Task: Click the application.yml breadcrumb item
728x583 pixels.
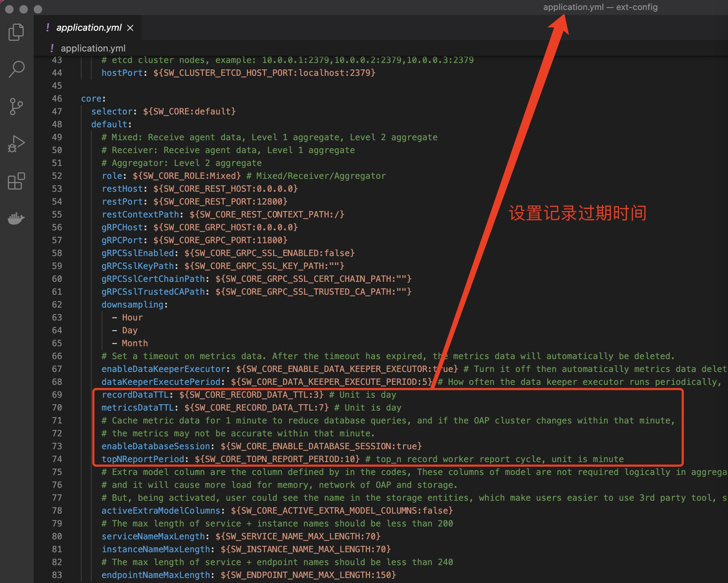Action: coord(93,48)
